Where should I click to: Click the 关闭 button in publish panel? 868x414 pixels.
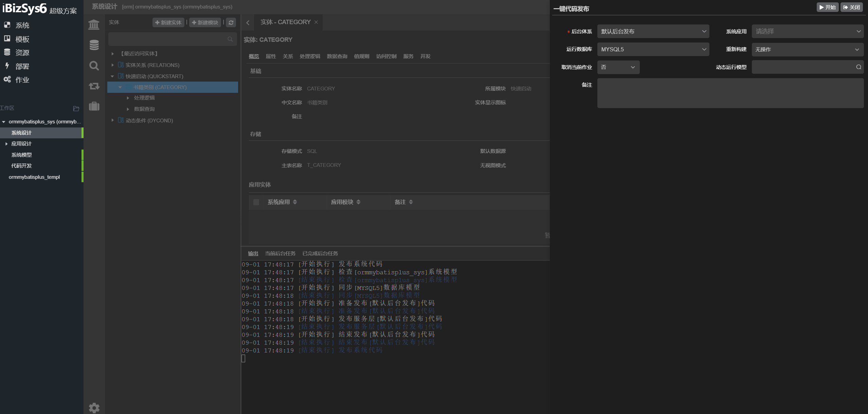click(x=852, y=7)
